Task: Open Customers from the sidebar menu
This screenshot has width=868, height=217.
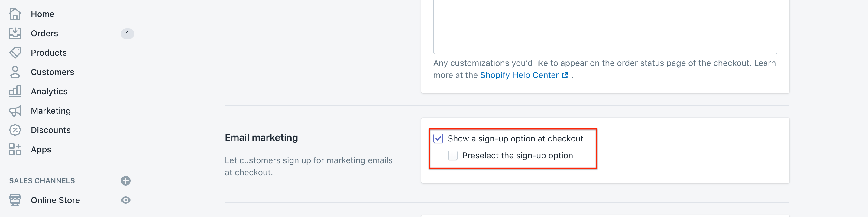Action: pyautogui.click(x=52, y=72)
